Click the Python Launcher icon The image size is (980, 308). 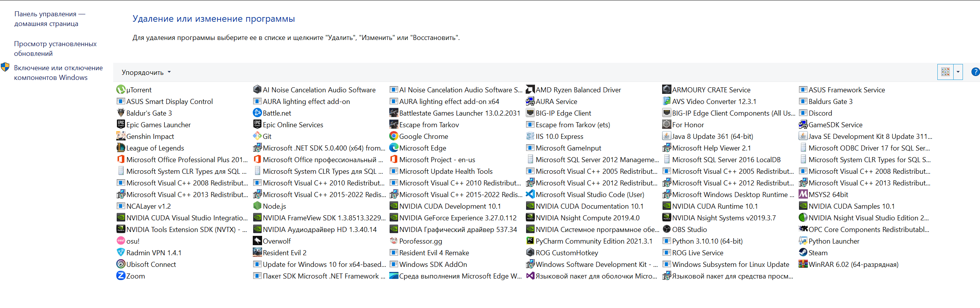coord(803,241)
